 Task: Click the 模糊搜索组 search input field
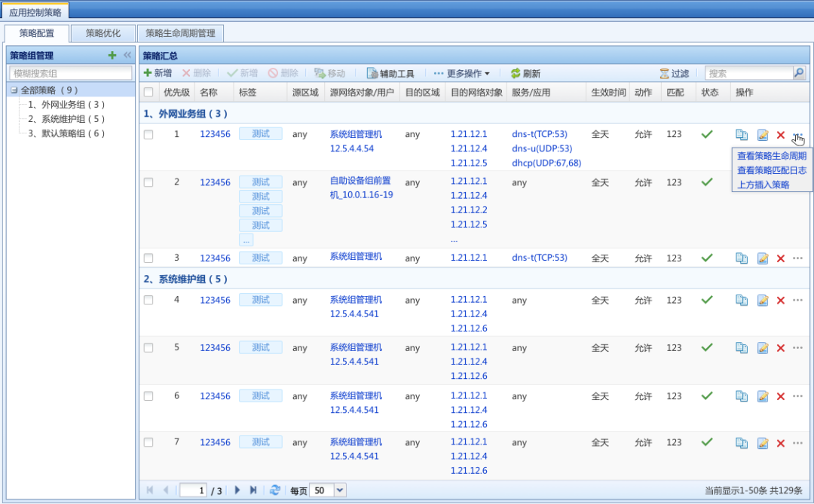[x=71, y=73]
